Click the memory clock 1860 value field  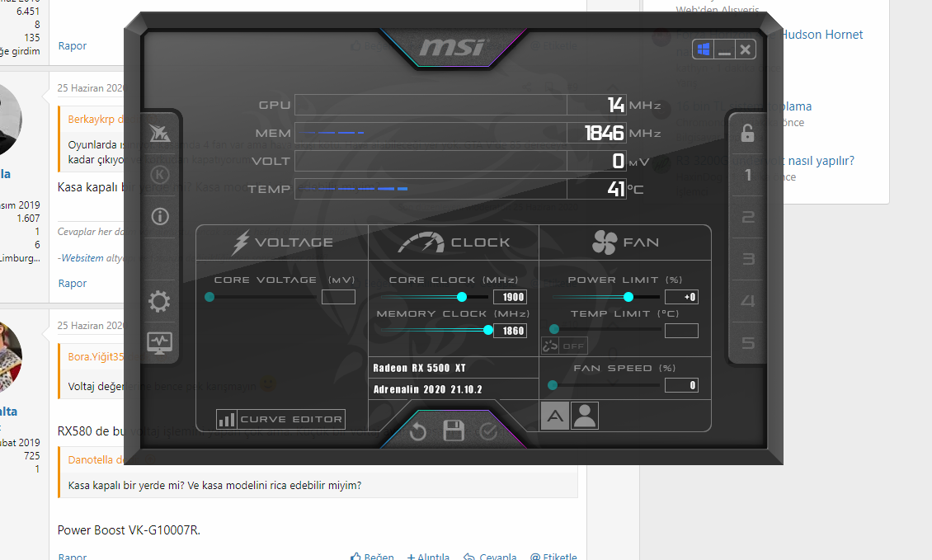coord(510,331)
